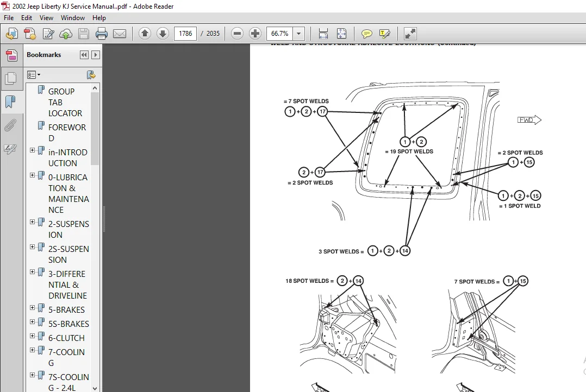Open the zoom level dropdown arrow
The width and height of the screenshot is (586, 392).
(298, 34)
